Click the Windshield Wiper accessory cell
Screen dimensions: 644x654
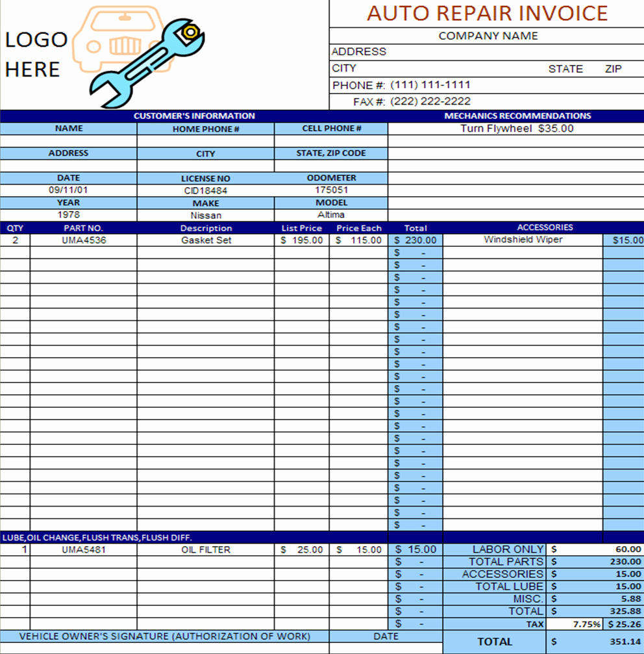[x=523, y=240]
